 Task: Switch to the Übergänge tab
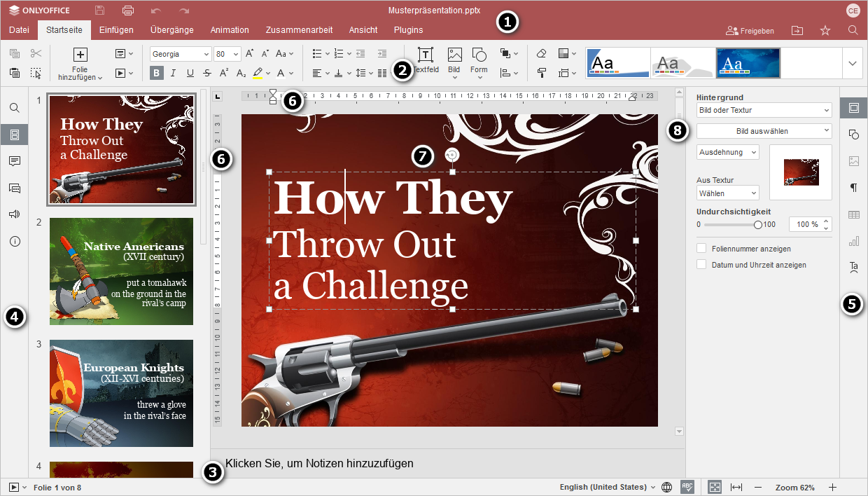(x=171, y=30)
